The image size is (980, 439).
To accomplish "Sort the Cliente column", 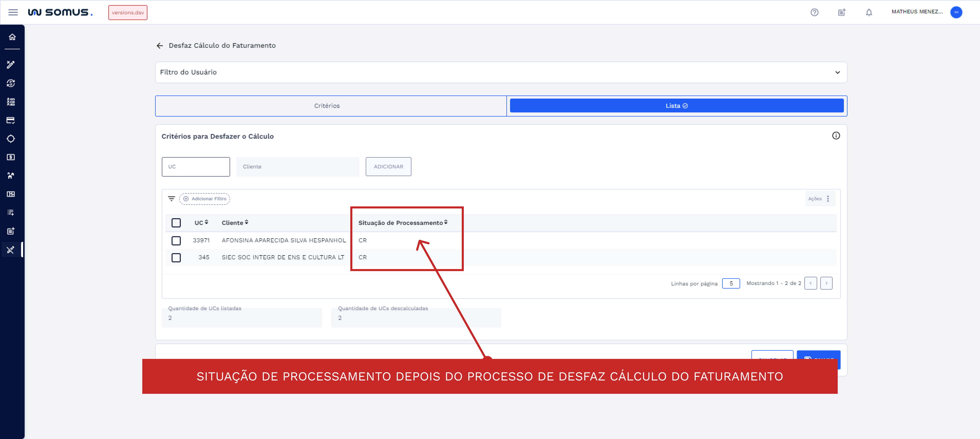I will (x=235, y=223).
